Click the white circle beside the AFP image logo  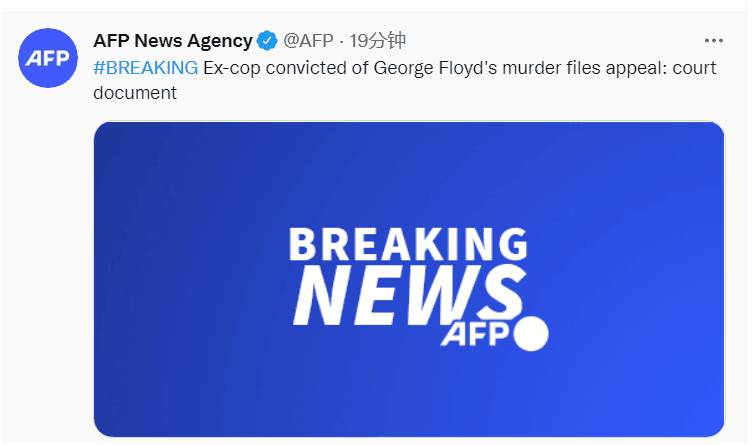[x=531, y=333]
